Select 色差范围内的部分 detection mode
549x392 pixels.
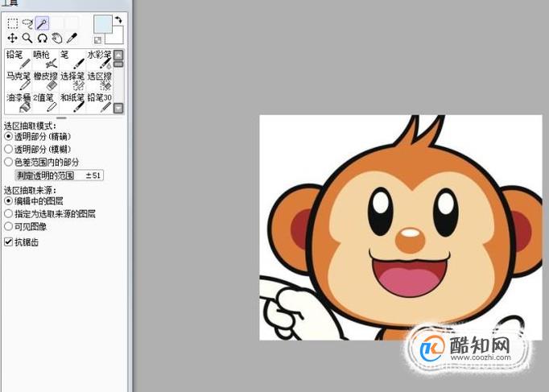(x=41, y=162)
